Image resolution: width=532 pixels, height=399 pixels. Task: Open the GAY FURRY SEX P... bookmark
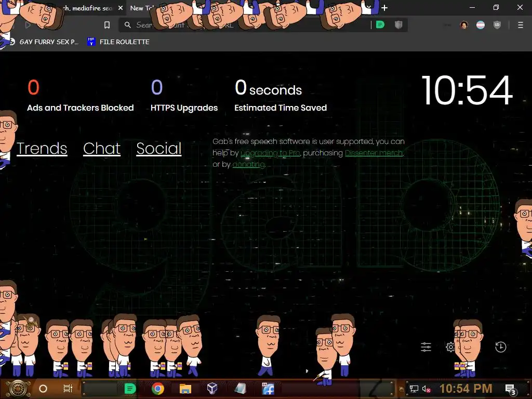coord(44,42)
